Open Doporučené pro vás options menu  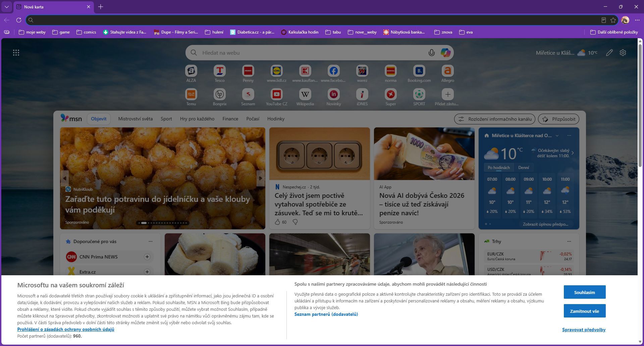[150, 241]
